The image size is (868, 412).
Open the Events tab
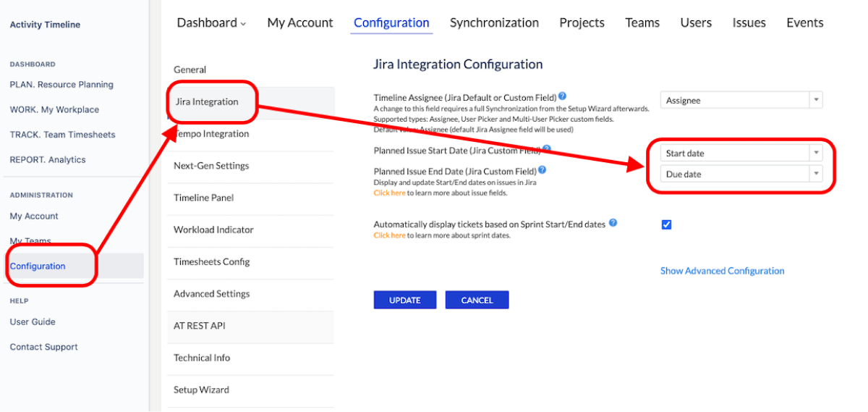click(x=805, y=22)
